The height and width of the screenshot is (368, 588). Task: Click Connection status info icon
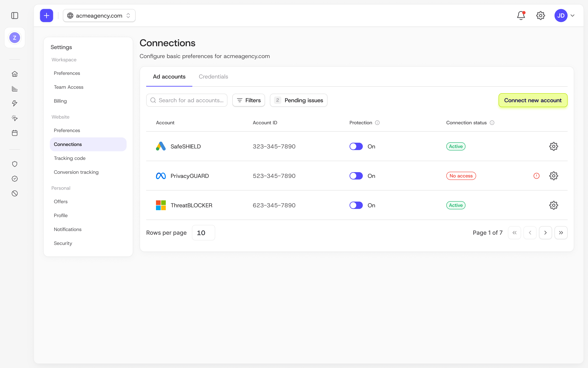click(x=492, y=123)
